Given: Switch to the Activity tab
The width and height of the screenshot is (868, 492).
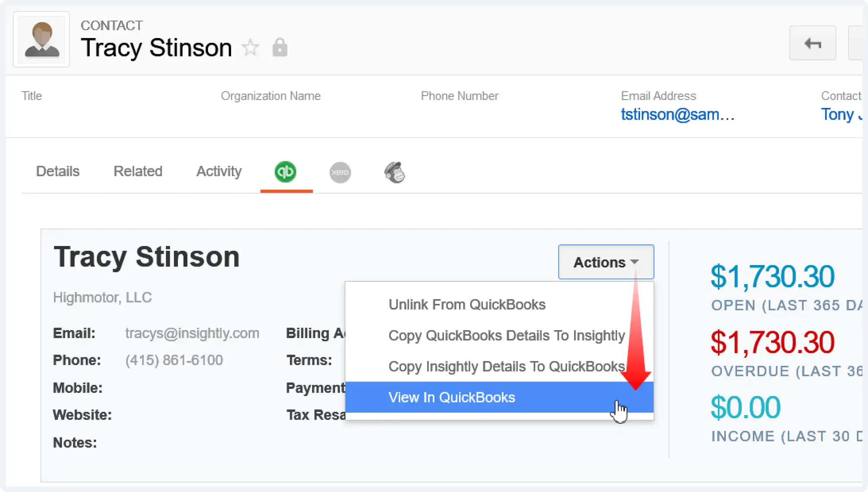Looking at the screenshot, I should [x=219, y=171].
